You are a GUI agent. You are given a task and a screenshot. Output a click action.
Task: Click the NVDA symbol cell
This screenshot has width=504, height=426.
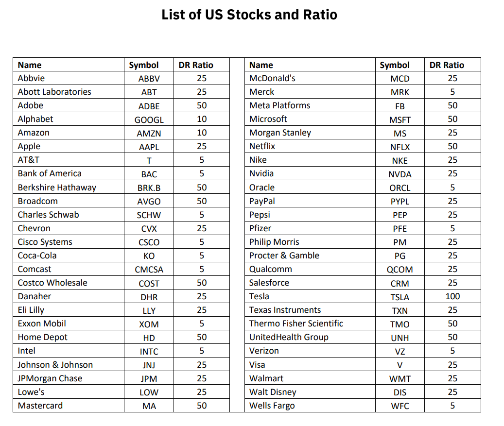pyautogui.click(x=400, y=174)
